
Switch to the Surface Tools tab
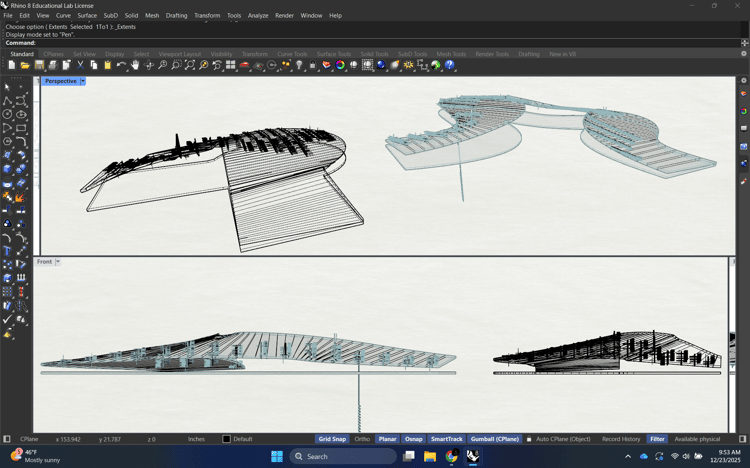[333, 54]
